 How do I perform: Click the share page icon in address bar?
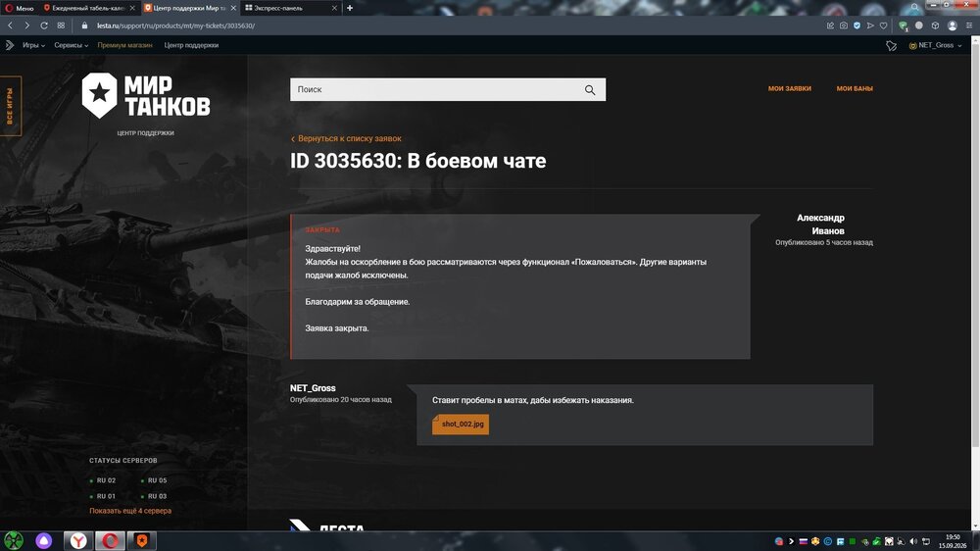click(830, 25)
